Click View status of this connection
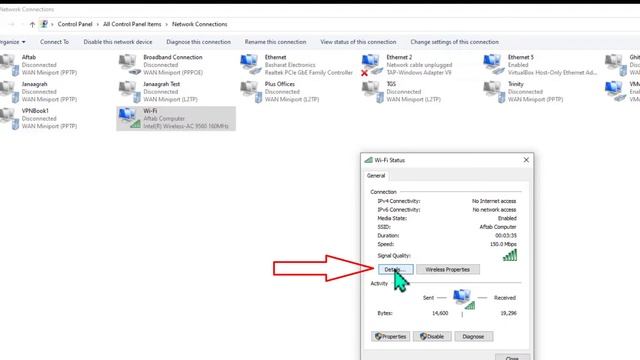640x360 pixels. (x=358, y=42)
